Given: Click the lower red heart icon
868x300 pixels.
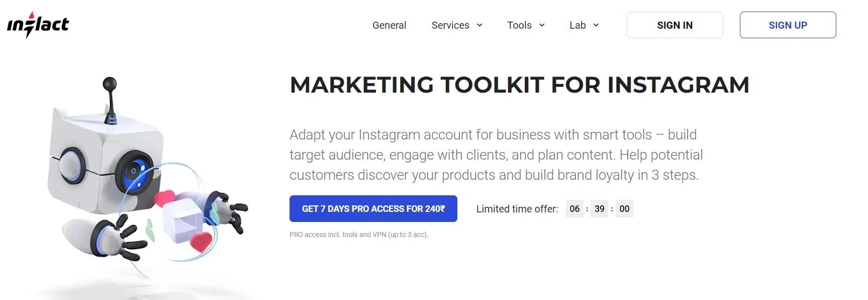Looking at the screenshot, I should 202,242.
